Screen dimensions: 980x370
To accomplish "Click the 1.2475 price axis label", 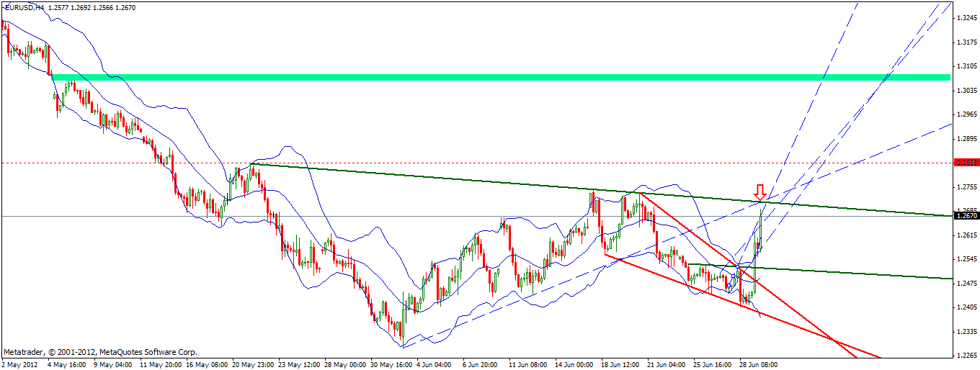I will click(966, 284).
